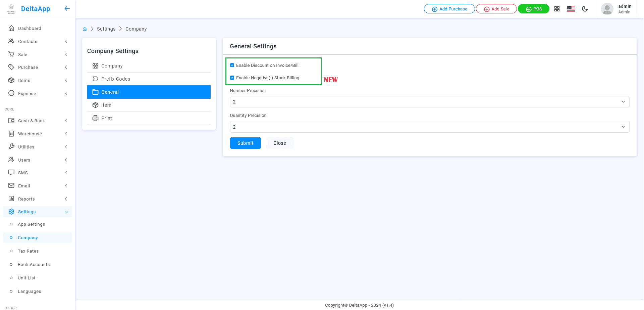Uncheck Enable Discount on Invoice/Bill
Viewport: 644px width, 310px height.
click(x=232, y=65)
